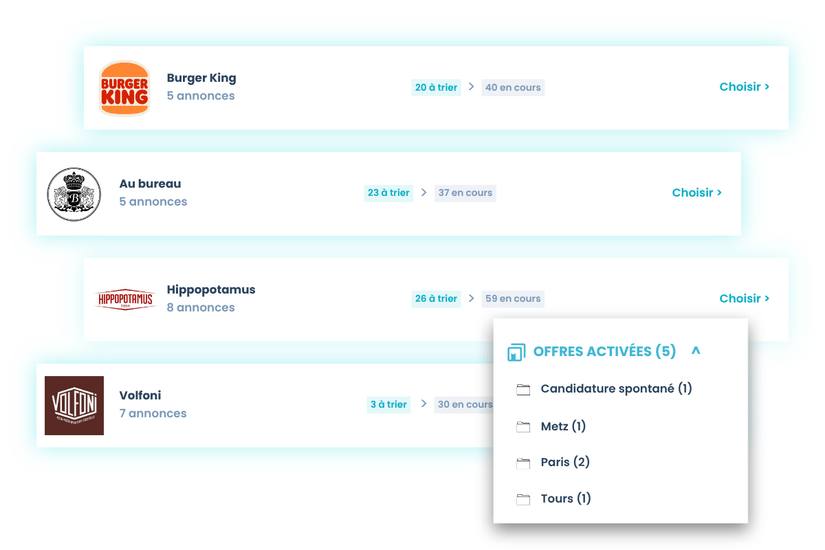Image resolution: width=825 pixels, height=550 pixels.
Task: Open the 59 en cours badge for Hippopotamus
Action: [x=513, y=298]
